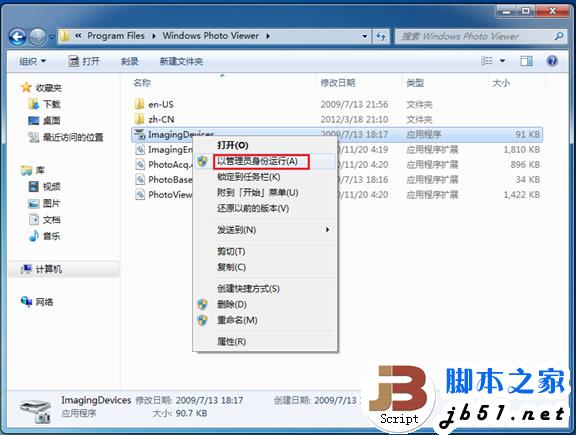Viewport: 576px width, 435px height.
Task: Click the shield icon beside 重命名(M)
Action: point(202,320)
